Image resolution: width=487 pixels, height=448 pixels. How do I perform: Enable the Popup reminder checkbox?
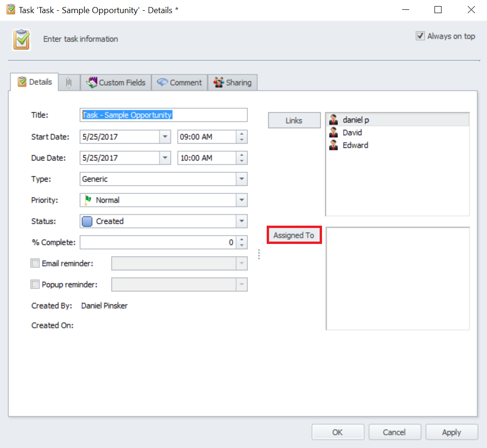35,285
